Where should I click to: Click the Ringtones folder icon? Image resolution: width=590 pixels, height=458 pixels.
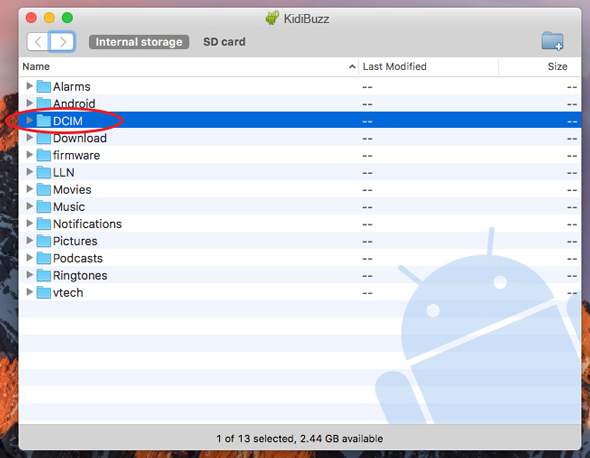[44, 275]
